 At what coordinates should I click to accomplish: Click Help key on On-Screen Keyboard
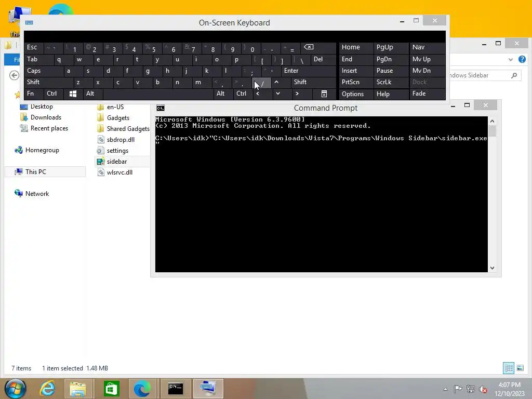(391, 94)
